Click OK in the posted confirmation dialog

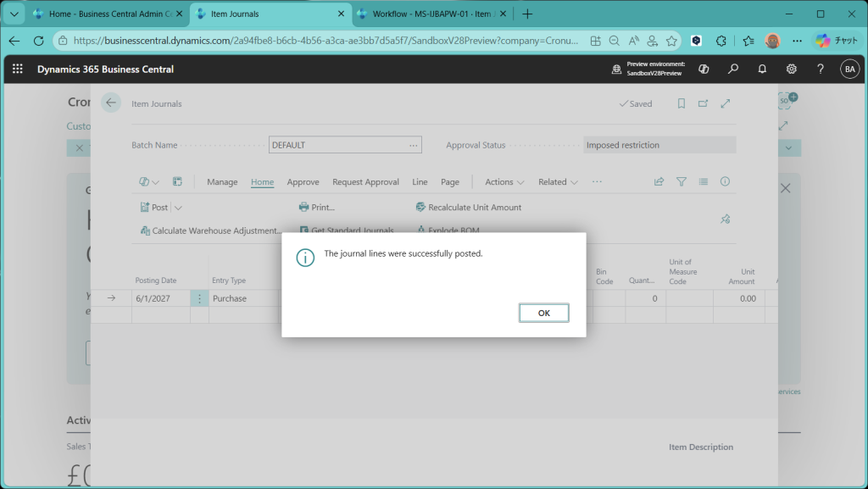pyautogui.click(x=543, y=313)
